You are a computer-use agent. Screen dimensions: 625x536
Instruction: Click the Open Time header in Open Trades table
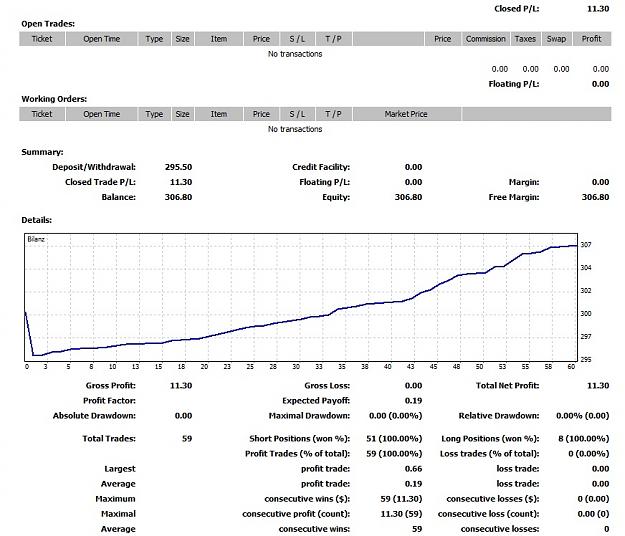coord(102,39)
